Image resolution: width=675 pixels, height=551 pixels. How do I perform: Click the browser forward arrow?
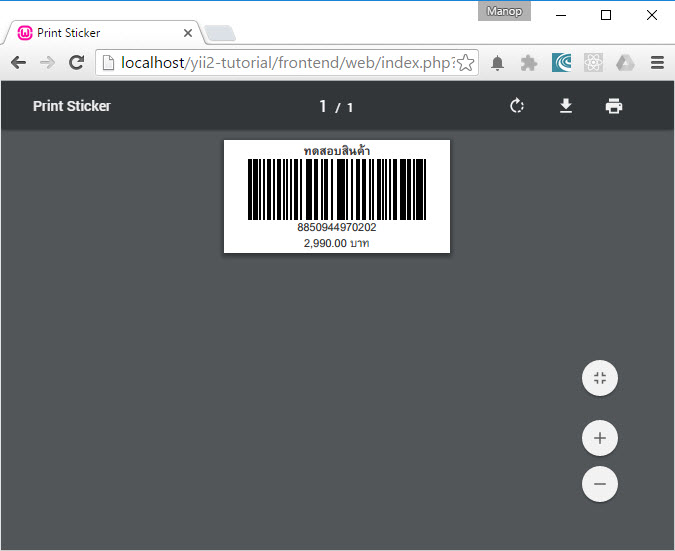click(x=47, y=63)
